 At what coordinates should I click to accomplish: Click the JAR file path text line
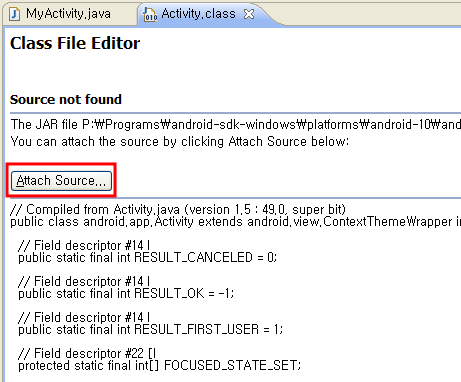(236, 125)
